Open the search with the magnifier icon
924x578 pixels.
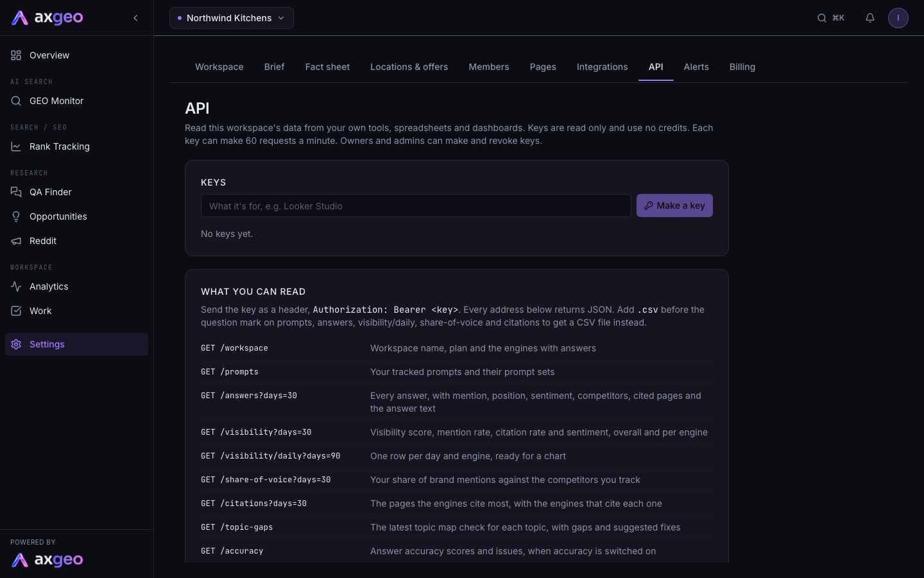[821, 18]
